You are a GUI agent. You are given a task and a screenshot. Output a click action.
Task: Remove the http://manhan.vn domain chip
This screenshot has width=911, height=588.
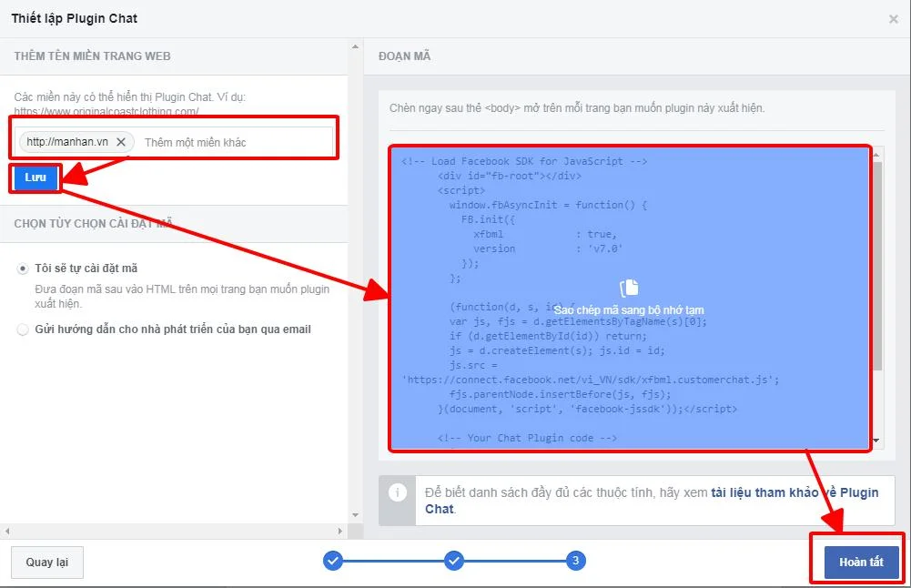coord(121,142)
